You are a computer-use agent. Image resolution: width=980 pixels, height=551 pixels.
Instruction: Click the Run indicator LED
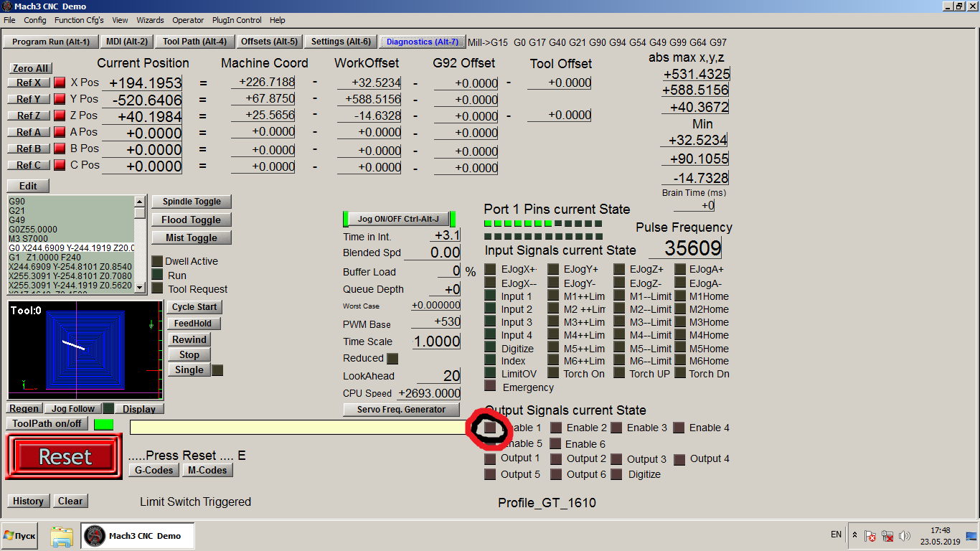tap(157, 275)
